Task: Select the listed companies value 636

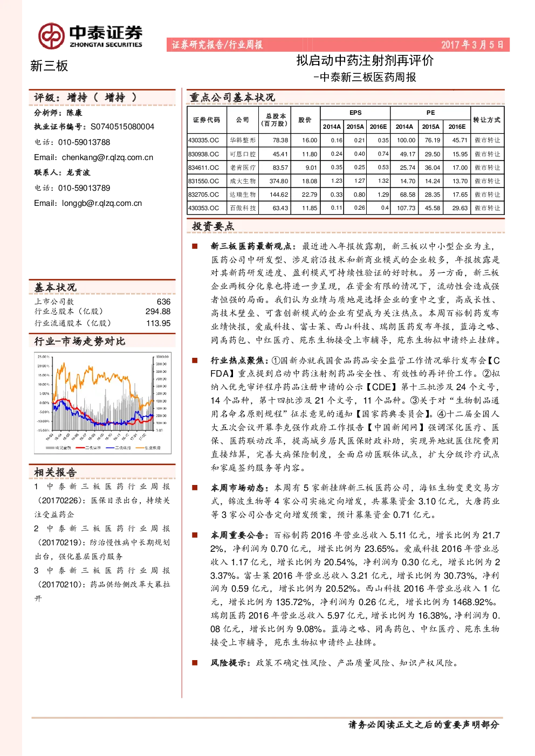Action: (x=163, y=302)
